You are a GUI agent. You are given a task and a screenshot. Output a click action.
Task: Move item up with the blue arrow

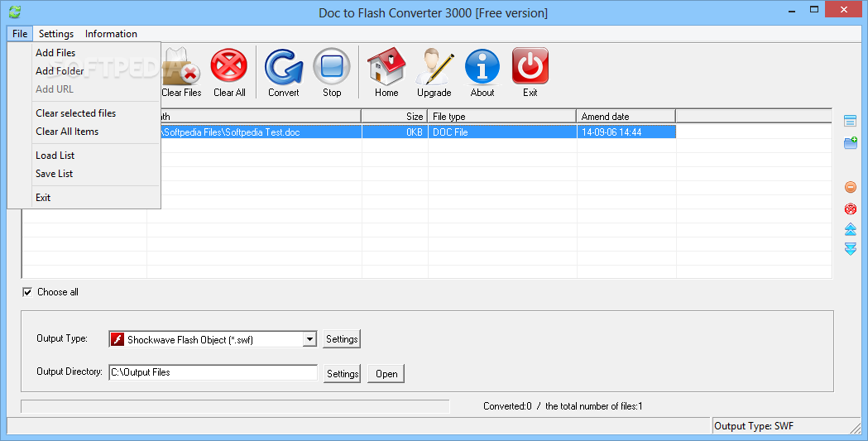(x=851, y=229)
